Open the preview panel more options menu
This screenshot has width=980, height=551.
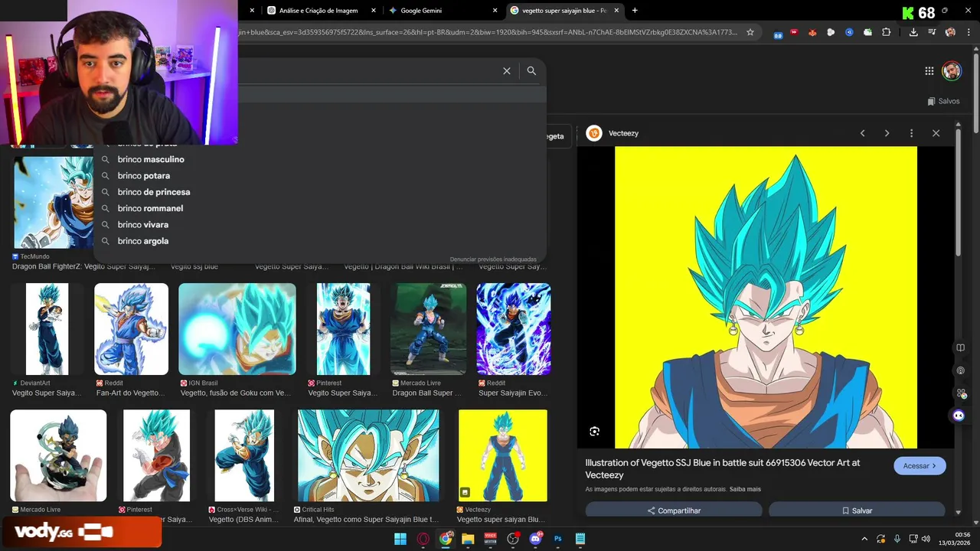coord(911,133)
